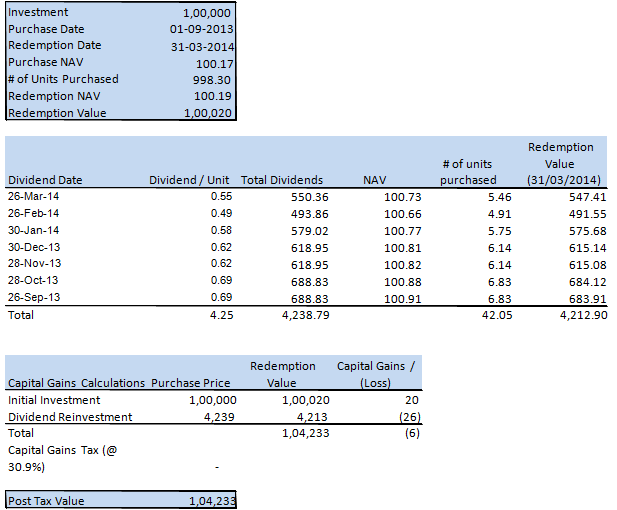
Task: Select the Investment value 1,00,000 cell
Action: (207, 13)
